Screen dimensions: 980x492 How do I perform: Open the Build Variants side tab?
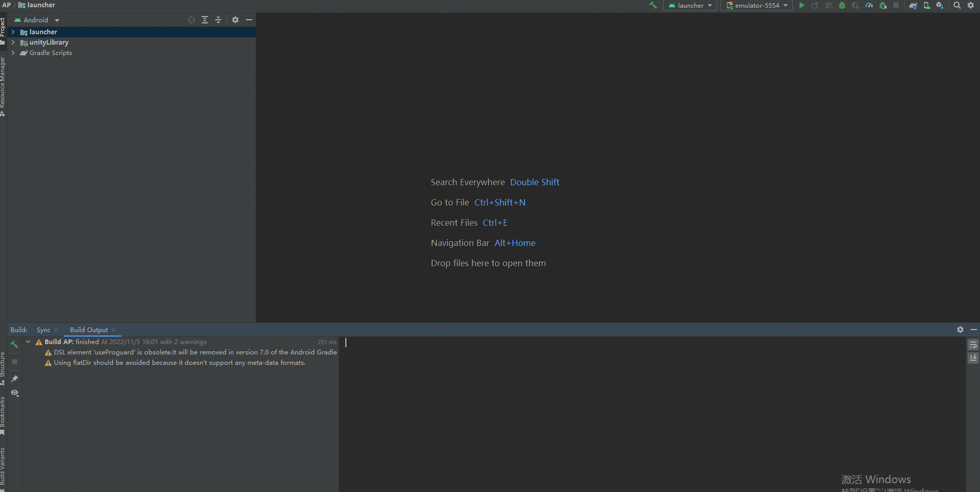point(3,469)
